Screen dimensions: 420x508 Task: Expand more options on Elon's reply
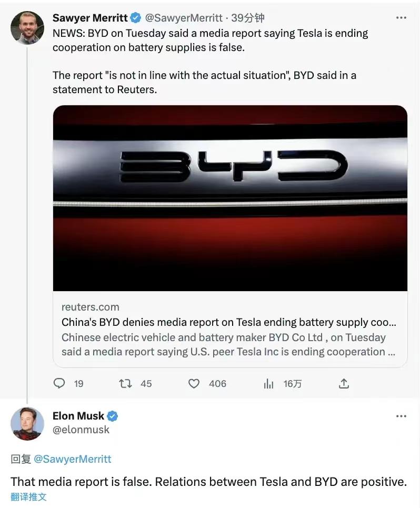point(401,416)
